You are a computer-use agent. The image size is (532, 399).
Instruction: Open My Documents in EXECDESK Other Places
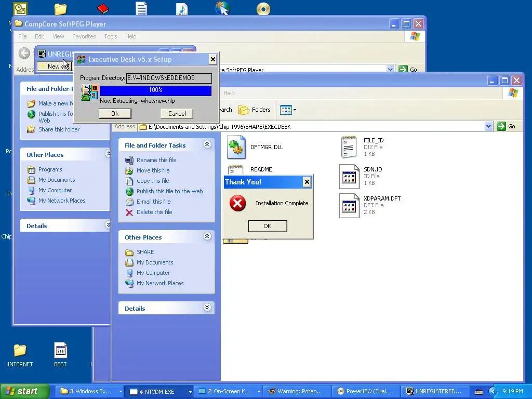pyautogui.click(x=155, y=262)
